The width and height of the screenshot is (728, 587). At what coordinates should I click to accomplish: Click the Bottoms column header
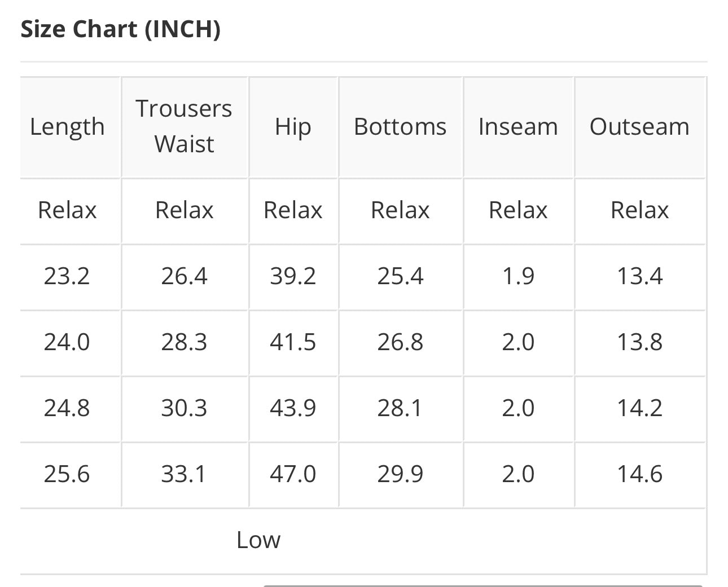pyautogui.click(x=400, y=127)
